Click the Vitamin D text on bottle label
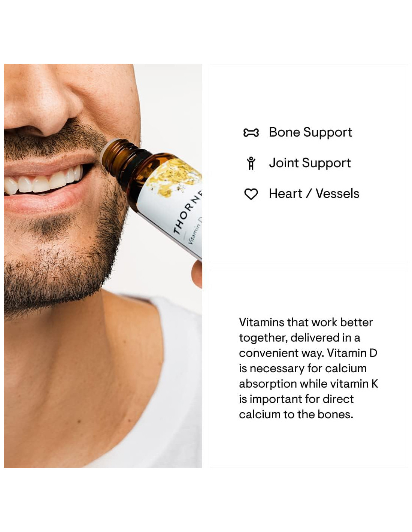 click(x=195, y=231)
